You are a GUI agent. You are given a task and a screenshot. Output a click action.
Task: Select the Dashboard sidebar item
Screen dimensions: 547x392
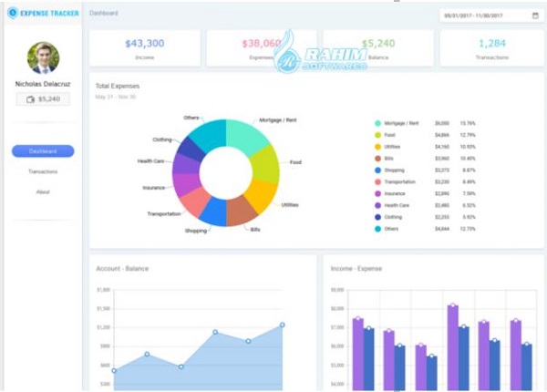[43, 151]
